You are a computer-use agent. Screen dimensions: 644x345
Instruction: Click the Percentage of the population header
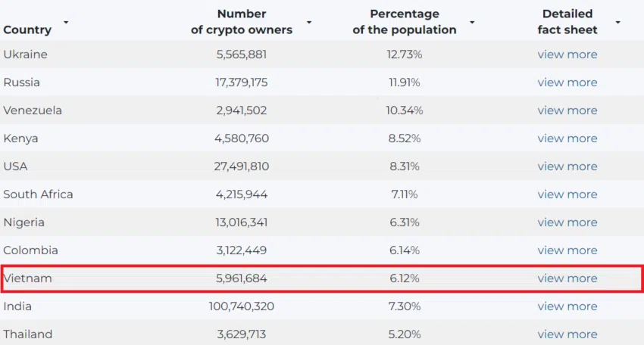404,22
